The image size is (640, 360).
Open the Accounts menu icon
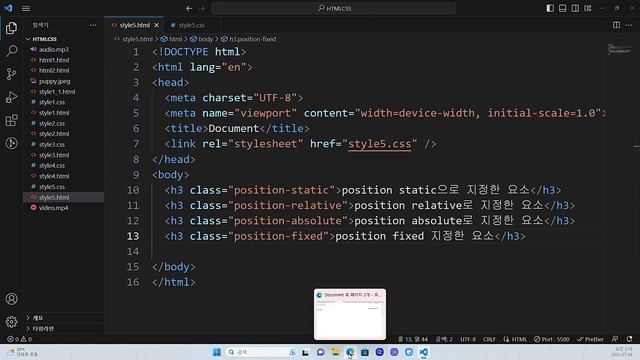(11, 299)
